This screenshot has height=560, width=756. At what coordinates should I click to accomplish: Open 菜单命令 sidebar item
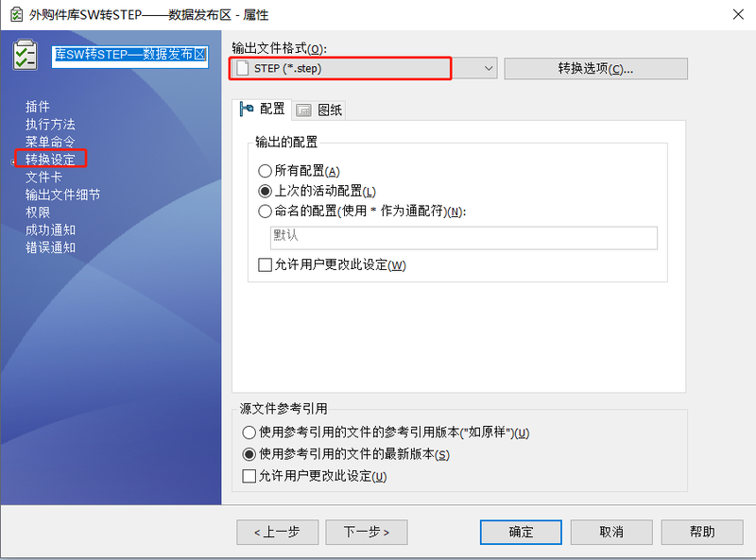tap(50, 142)
